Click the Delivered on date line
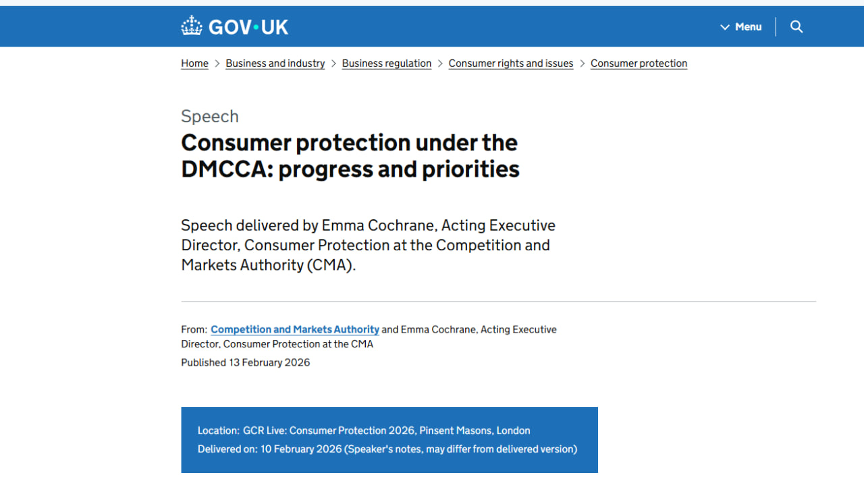Viewport: 864px width, 504px height. click(x=387, y=449)
